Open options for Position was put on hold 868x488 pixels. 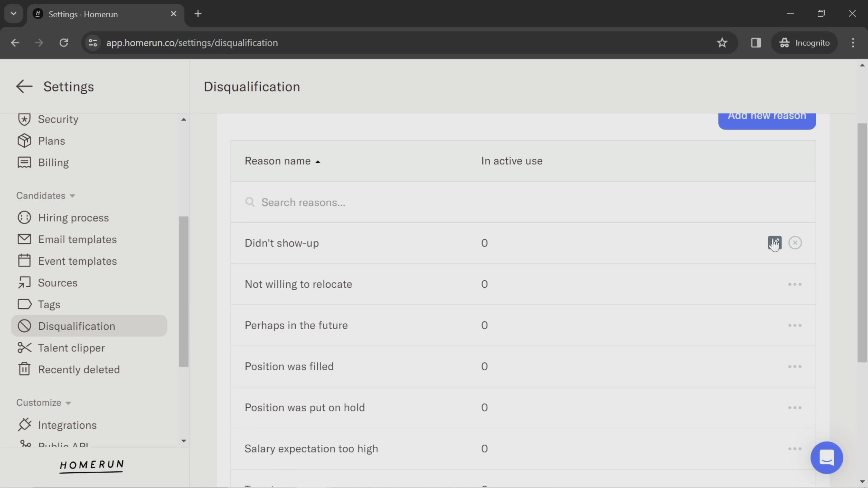pos(795,408)
